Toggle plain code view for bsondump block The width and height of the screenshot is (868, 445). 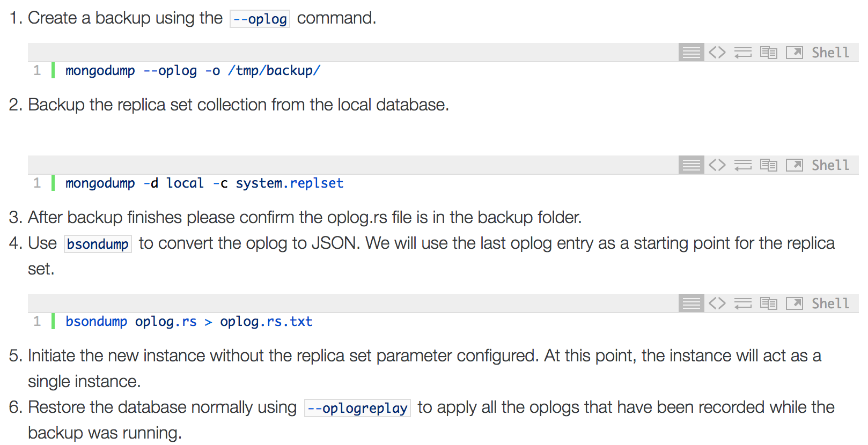point(717,303)
